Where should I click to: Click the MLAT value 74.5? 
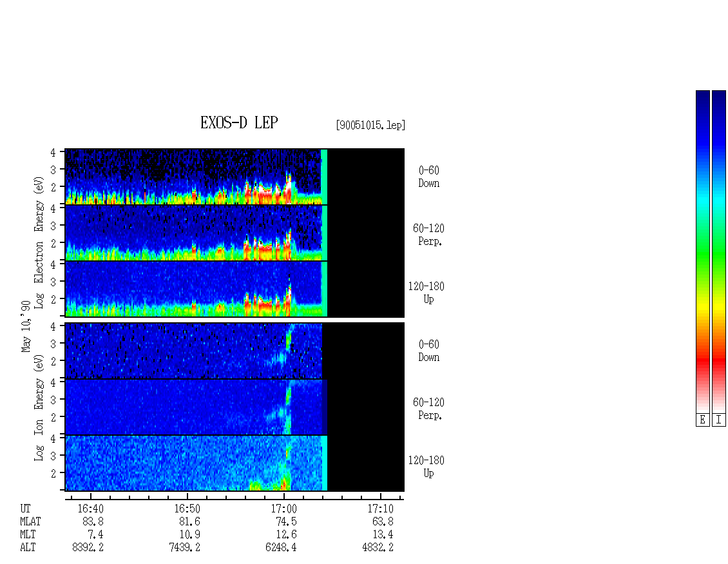click(286, 521)
